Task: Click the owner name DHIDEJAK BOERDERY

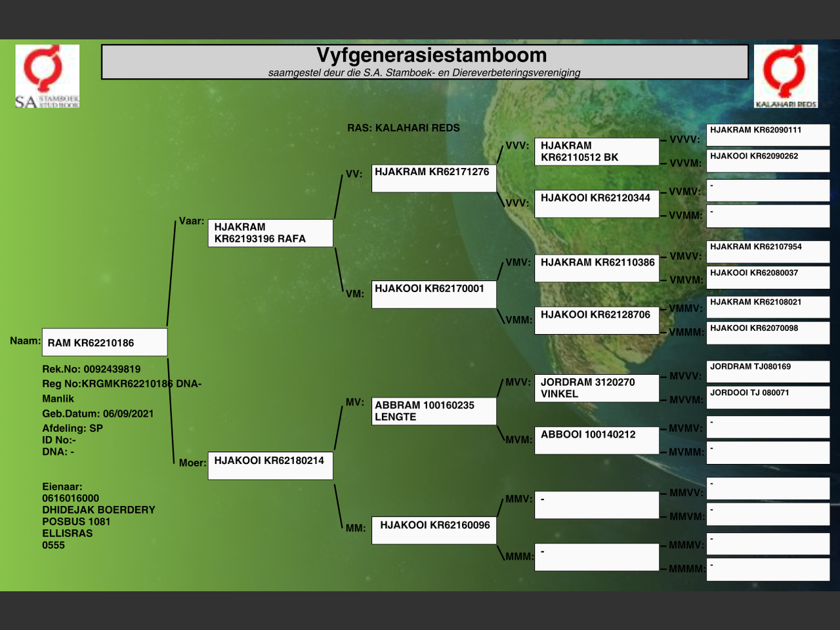Action: coord(98,510)
